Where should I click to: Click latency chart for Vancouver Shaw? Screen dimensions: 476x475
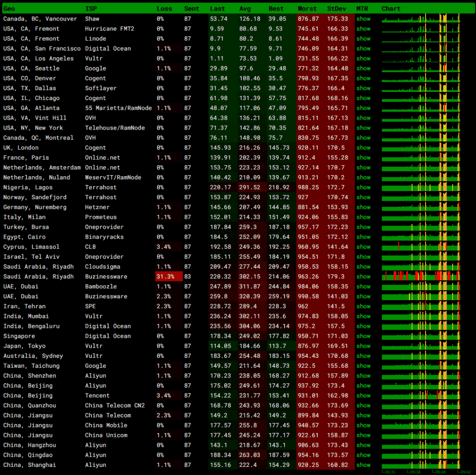coord(421,18)
